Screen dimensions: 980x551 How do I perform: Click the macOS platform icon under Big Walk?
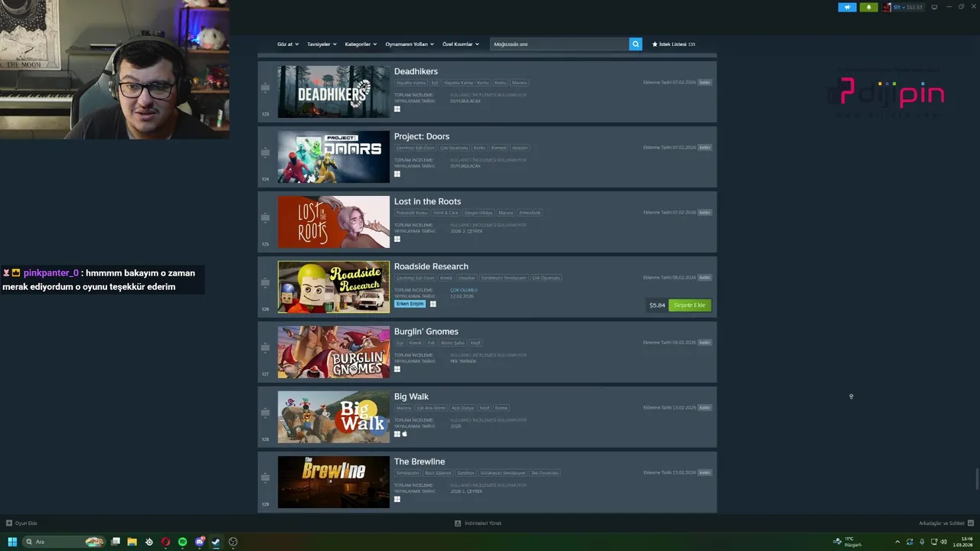coord(404,434)
